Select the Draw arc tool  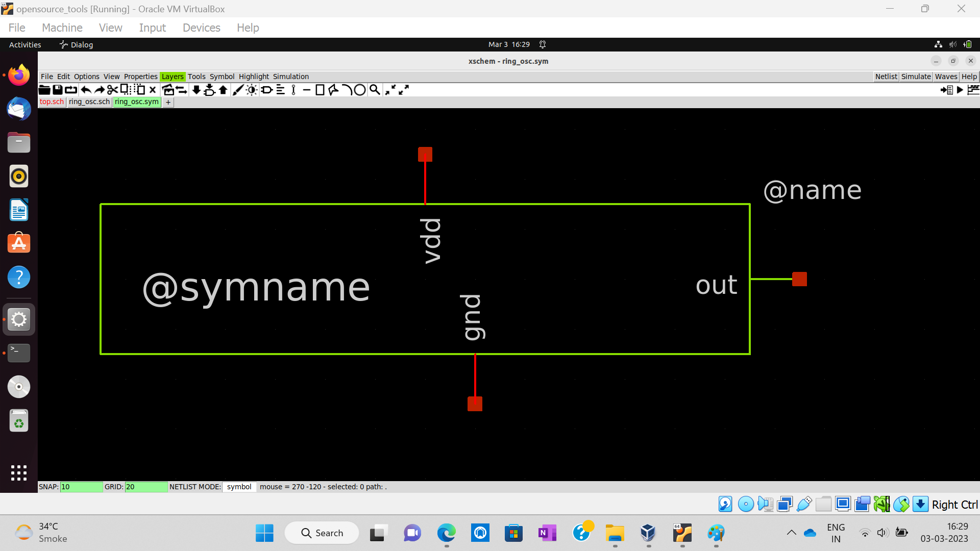click(x=347, y=90)
